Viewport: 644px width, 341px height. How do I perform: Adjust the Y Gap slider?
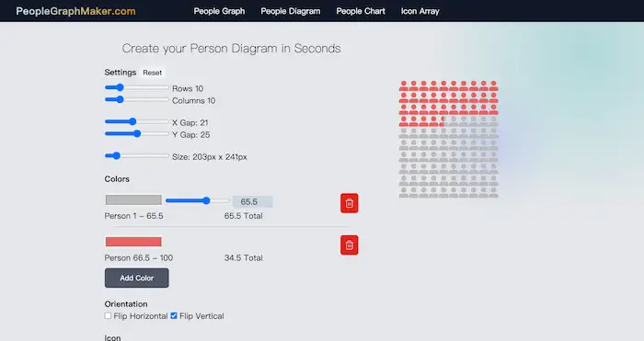(x=137, y=133)
